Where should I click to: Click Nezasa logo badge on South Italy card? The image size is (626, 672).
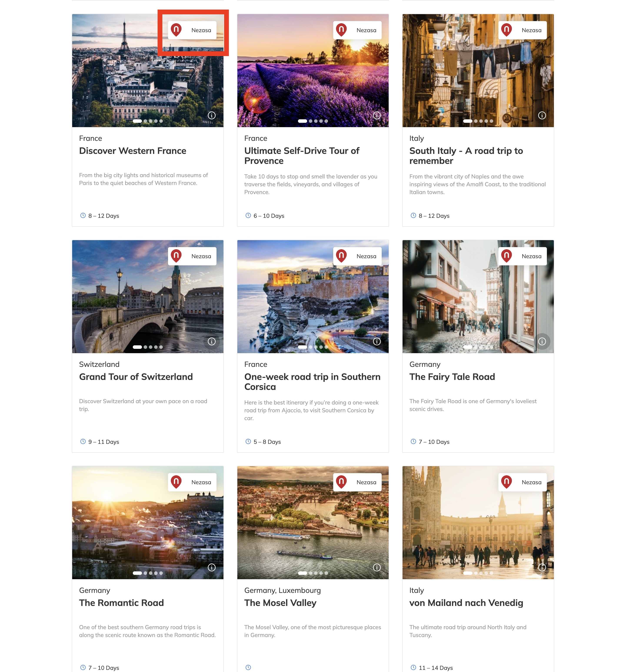(523, 30)
